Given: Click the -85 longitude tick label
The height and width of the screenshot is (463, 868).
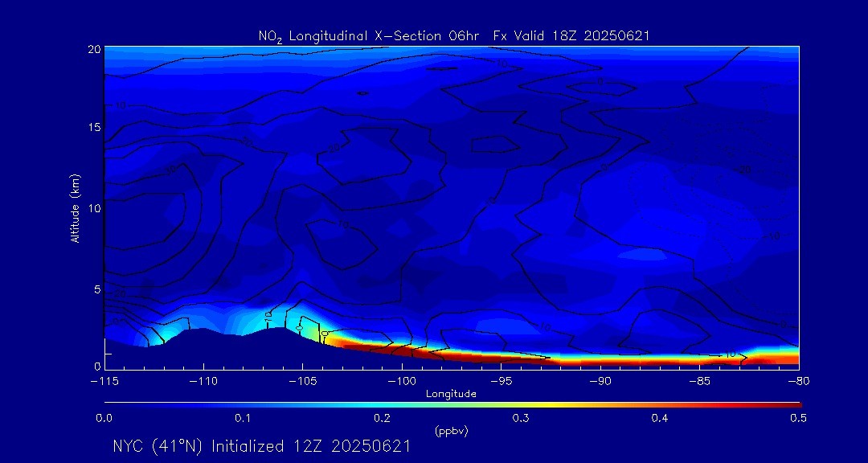Looking at the screenshot, I should click(700, 382).
